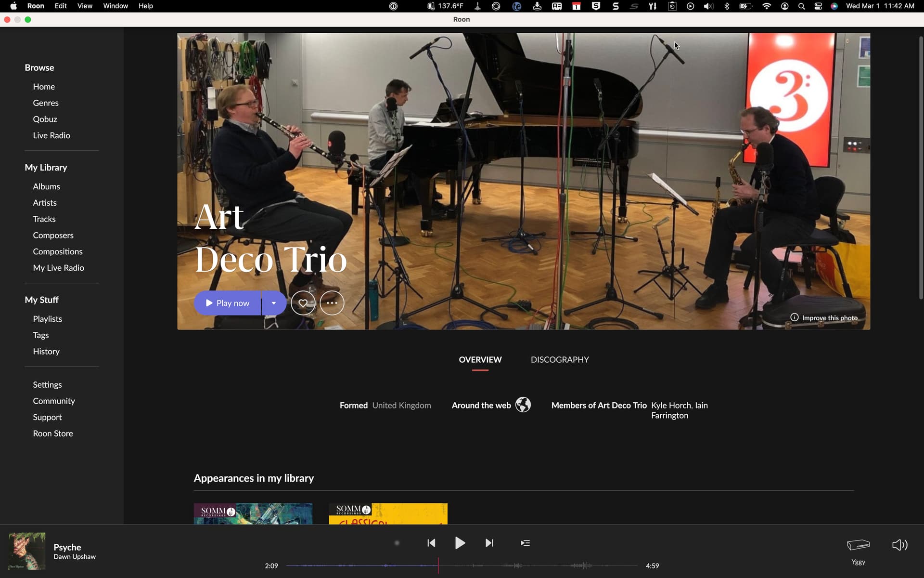
Task: Open the play queue icon
Action: click(x=525, y=543)
